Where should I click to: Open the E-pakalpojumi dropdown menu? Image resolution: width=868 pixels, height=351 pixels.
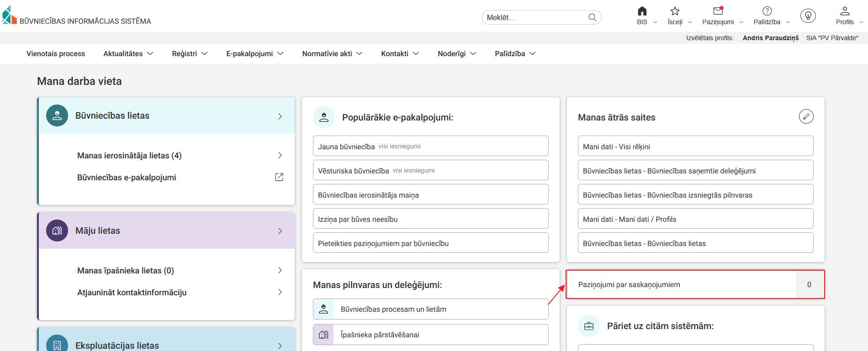(x=254, y=54)
